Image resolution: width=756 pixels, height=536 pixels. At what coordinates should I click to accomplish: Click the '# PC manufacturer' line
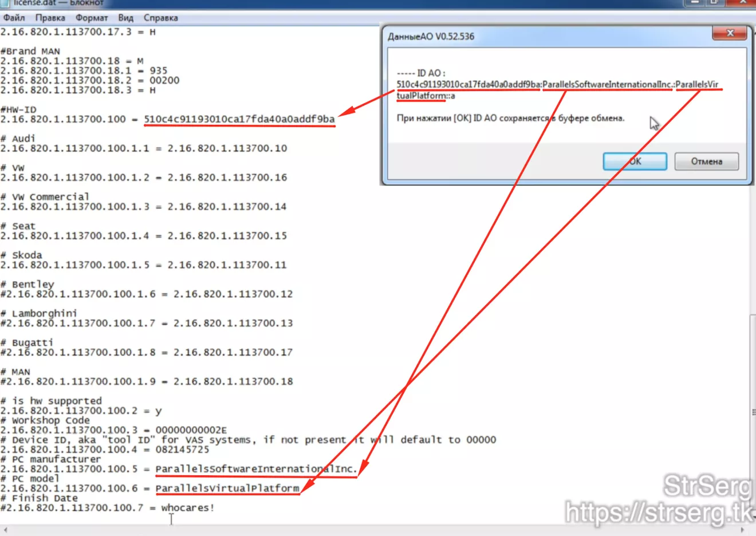tap(50, 459)
